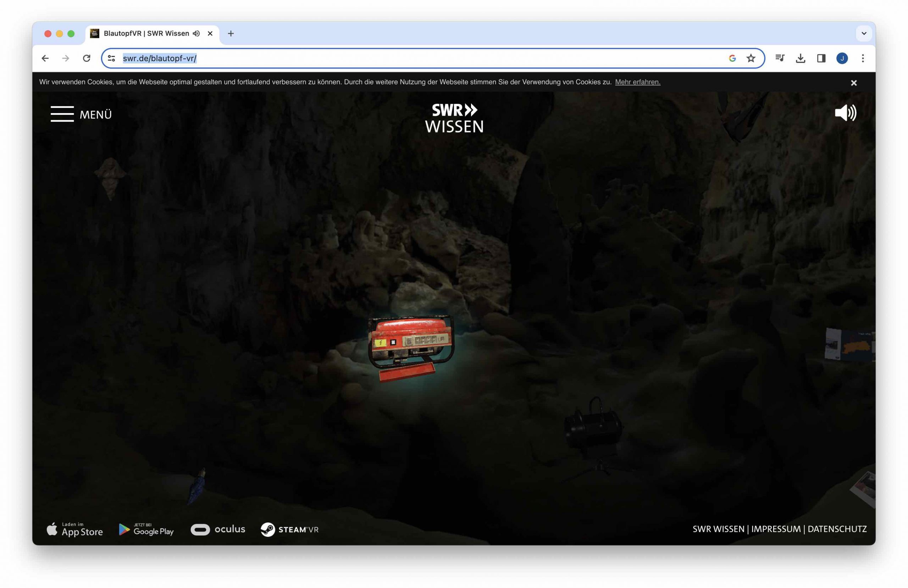This screenshot has width=908, height=588.
Task: Open the IMPRESSUM footer link
Action: pos(776,529)
